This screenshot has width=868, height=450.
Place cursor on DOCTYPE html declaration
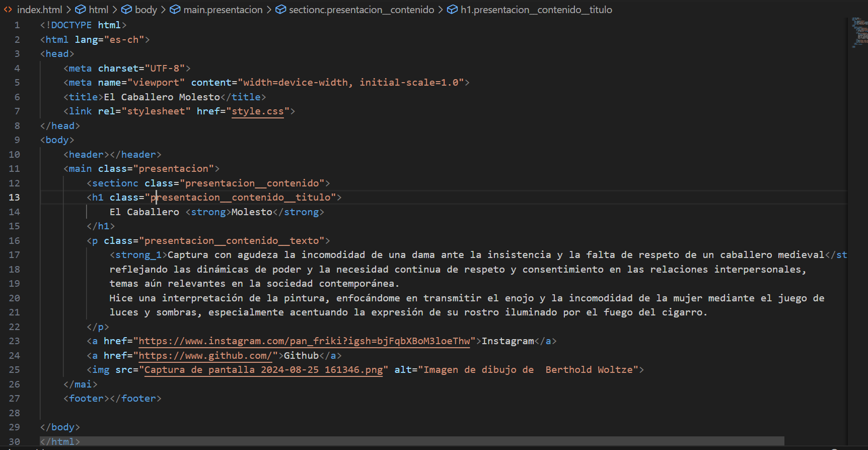[83, 25]
